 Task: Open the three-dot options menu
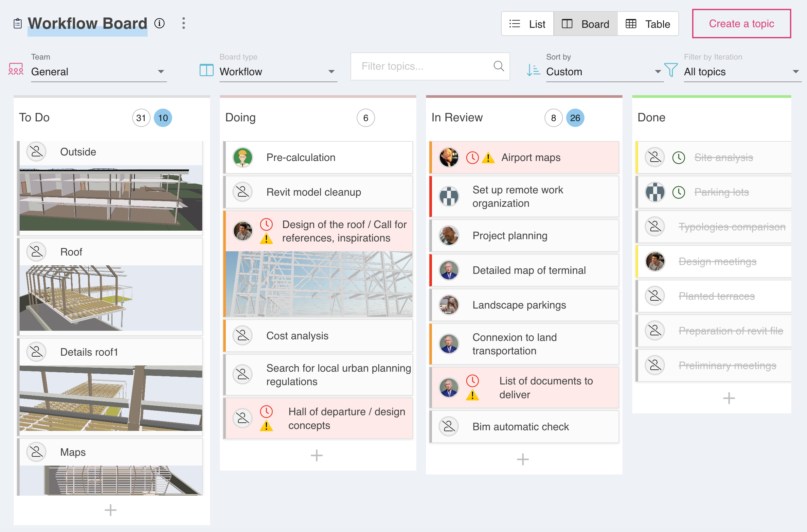pos(184,24)
